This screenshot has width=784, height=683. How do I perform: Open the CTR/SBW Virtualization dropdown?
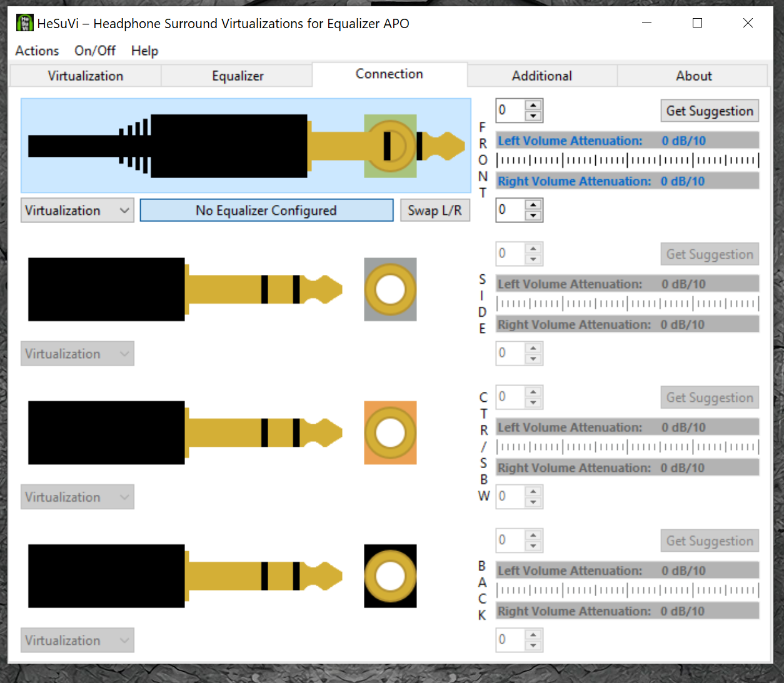pos(78,497)
